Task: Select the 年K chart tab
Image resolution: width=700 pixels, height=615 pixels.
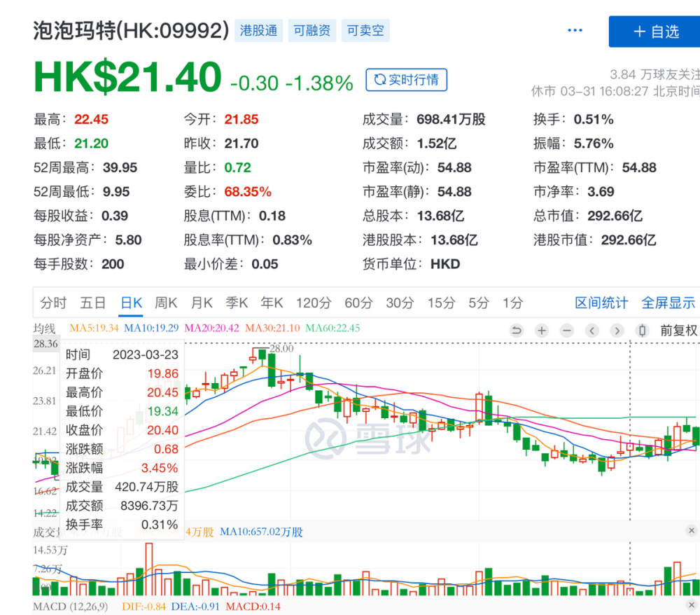Action: click(272, 303)
